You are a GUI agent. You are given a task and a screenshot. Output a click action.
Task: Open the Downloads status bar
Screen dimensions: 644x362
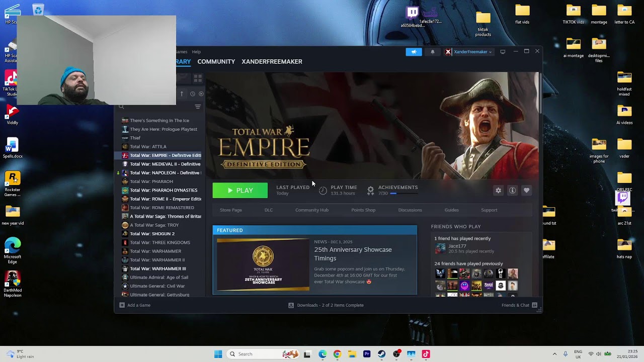click(326, 305)
